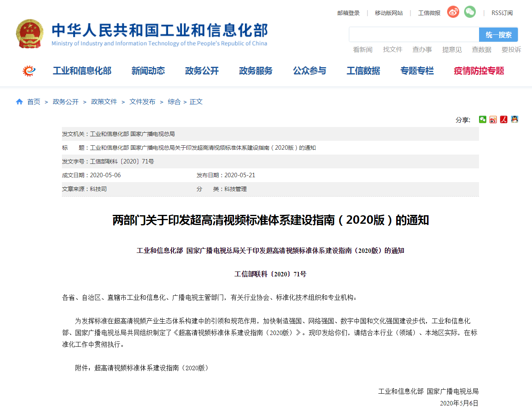Click the home icon in the breadcrumb
Image resolution: width=532 pixels, height=420 pixels.
19,102
